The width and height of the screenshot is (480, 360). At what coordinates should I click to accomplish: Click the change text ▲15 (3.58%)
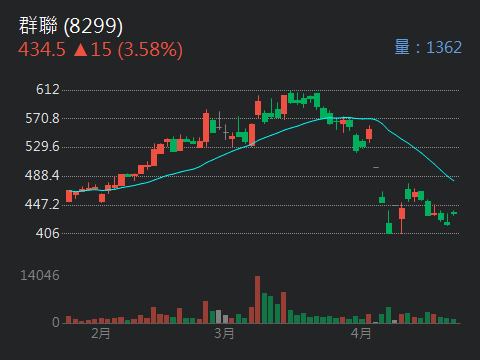click(x=128, y=50)
